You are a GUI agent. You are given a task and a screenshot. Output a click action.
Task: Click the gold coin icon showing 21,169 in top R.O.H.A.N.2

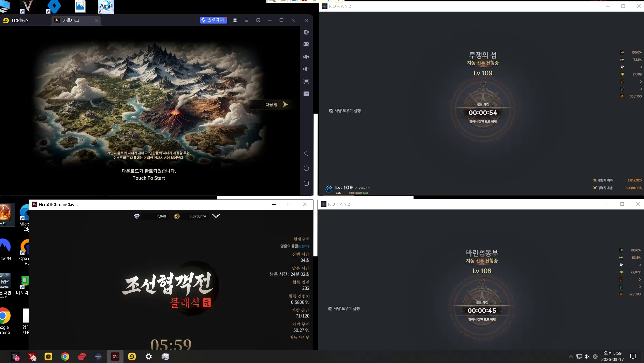tap(622, 74)
